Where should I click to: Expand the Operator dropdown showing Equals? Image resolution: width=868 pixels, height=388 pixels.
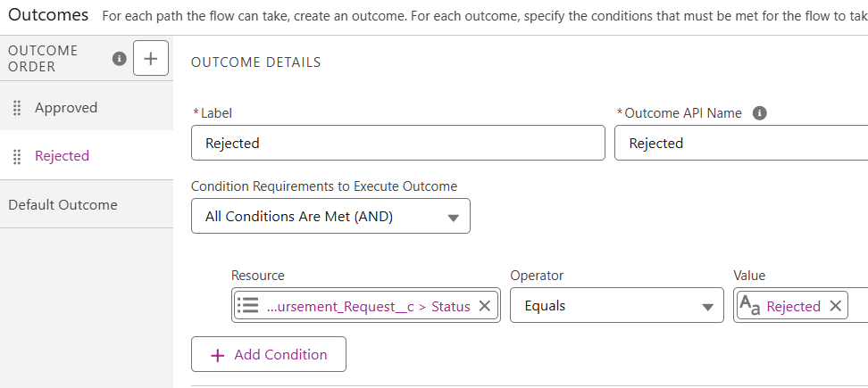click(x=616, y=306)
